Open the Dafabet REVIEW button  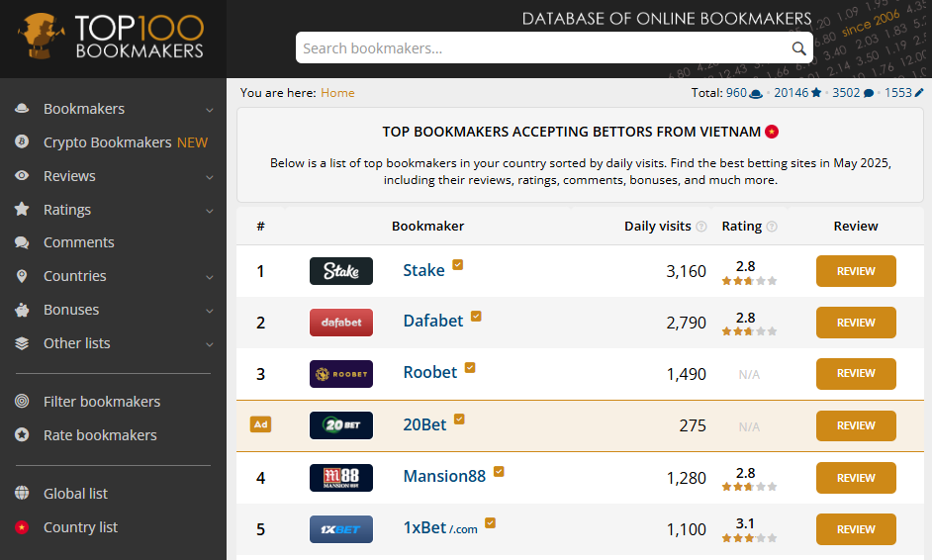click(x=856, y=323)
